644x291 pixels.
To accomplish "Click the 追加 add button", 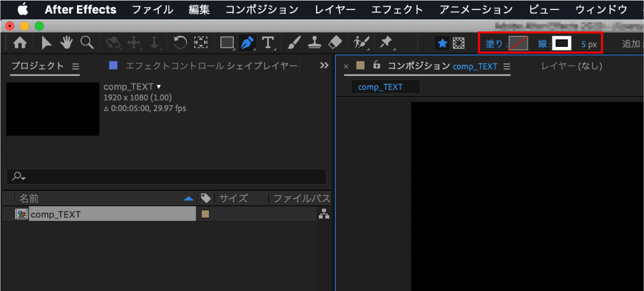I will point(632,44).
